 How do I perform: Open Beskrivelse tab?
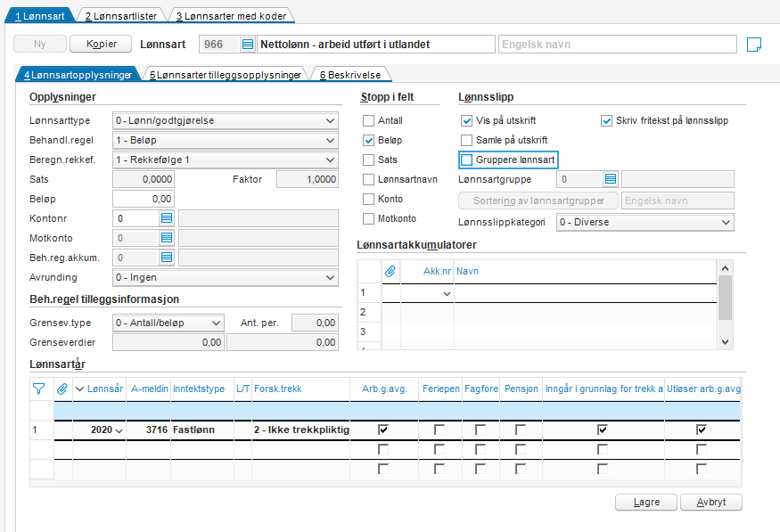[x=350, y=75]
